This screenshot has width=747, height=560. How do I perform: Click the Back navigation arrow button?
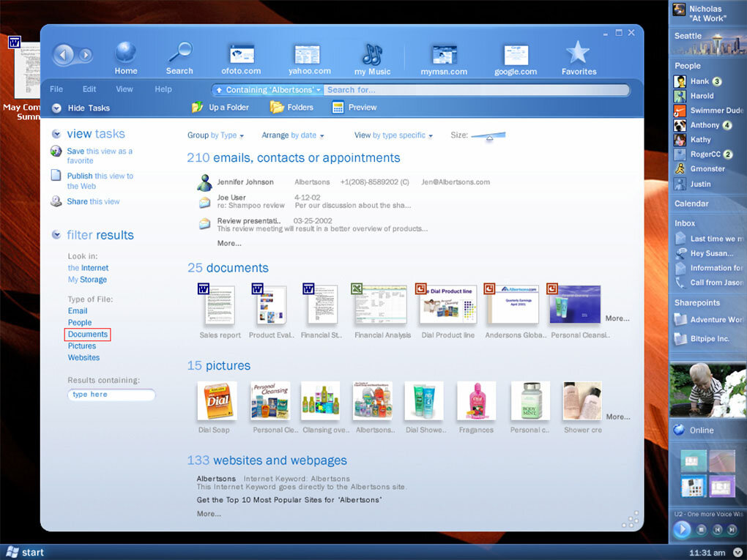pyautogui.click(x=63, y=55)
